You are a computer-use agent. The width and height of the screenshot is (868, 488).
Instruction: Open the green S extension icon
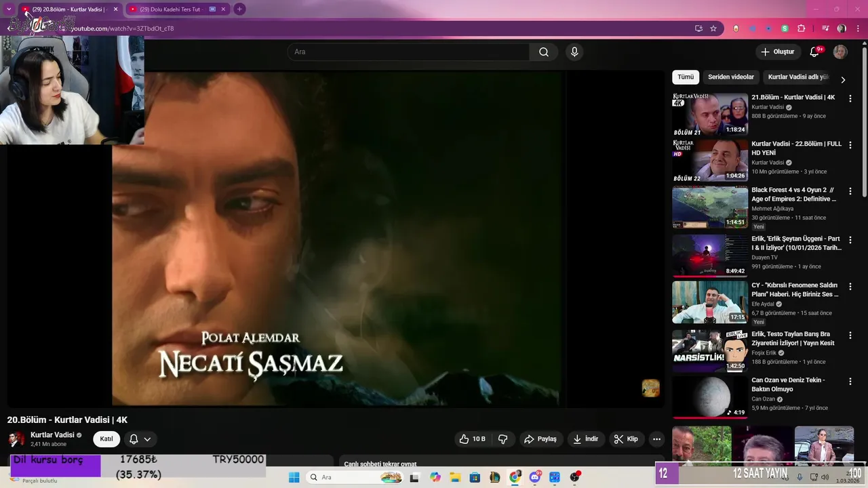click(x=785, y=28)
